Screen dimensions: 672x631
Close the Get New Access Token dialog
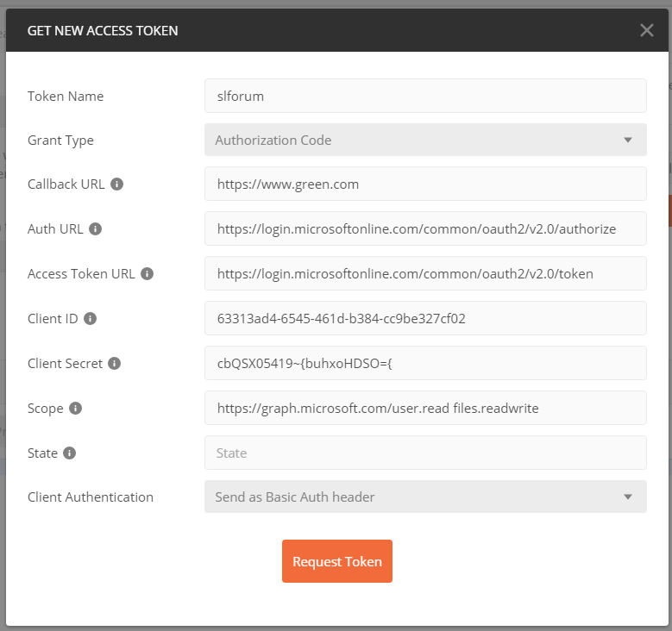click(647, 30)
